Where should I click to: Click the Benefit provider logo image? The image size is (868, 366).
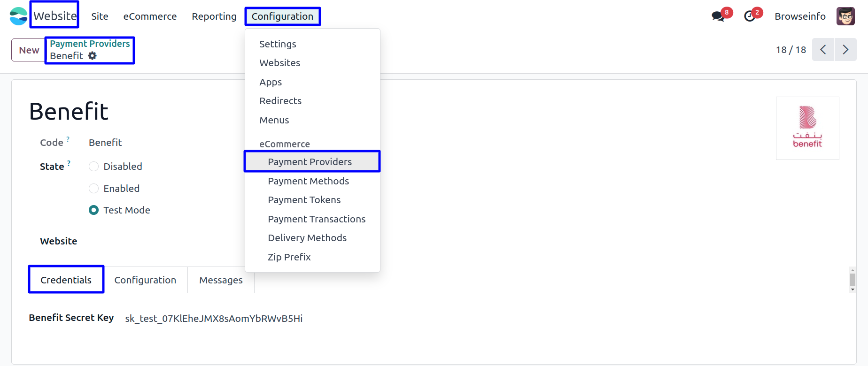coord(807,128)
